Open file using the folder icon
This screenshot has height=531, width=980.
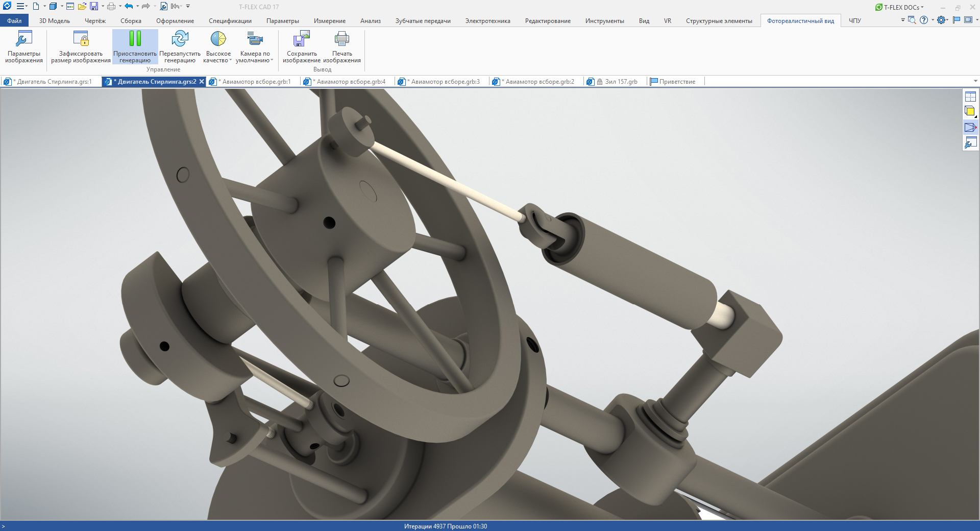point(82,6)
